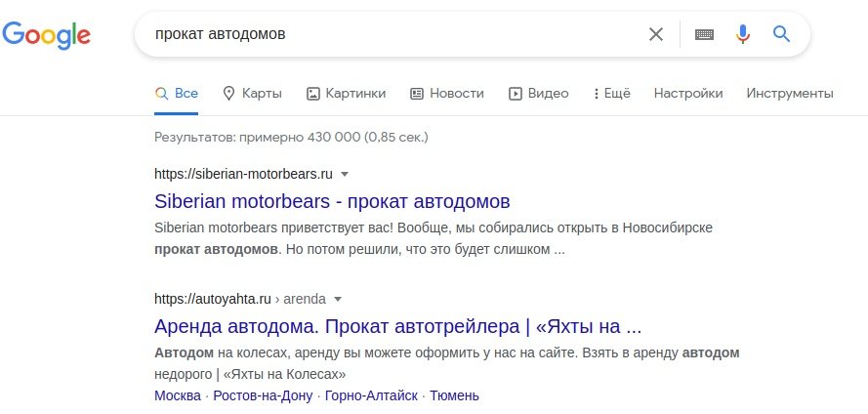Image resolution: width=868 pixels, height=414 pixels.
Task: Click inside the search text field
Action: (391, 34)
